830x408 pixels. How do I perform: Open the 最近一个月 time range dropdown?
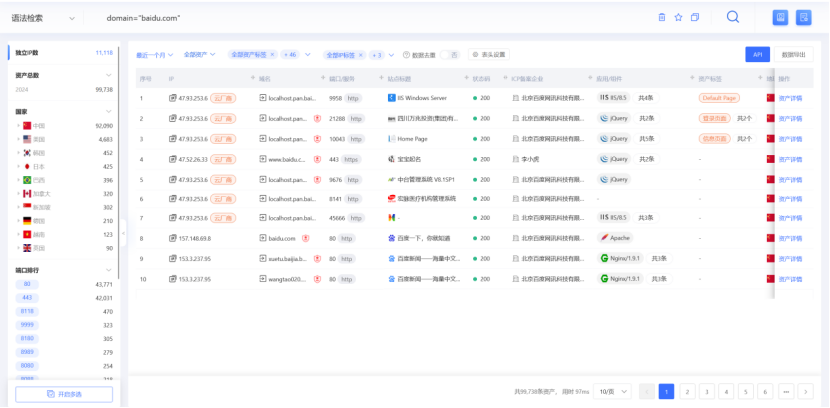(155, 55)
